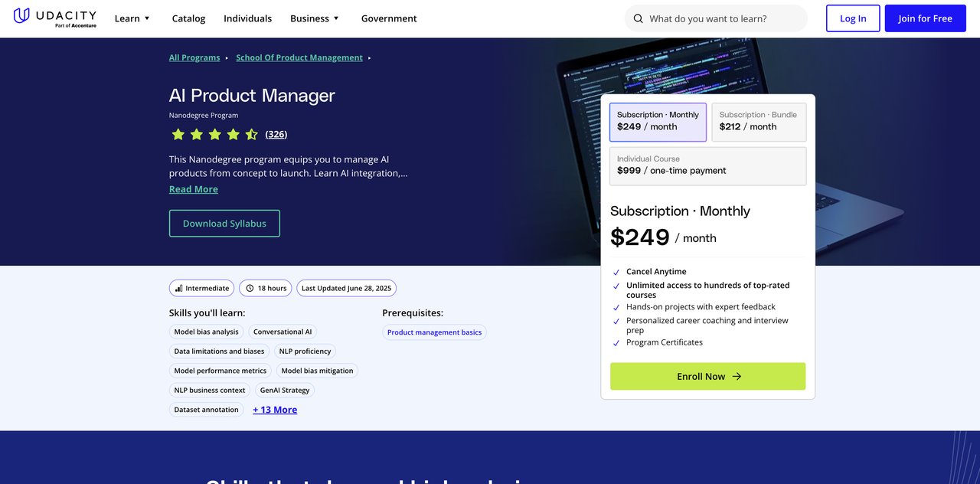Click the NLP proficiency skill tag
980x484 pixels.
305,352
